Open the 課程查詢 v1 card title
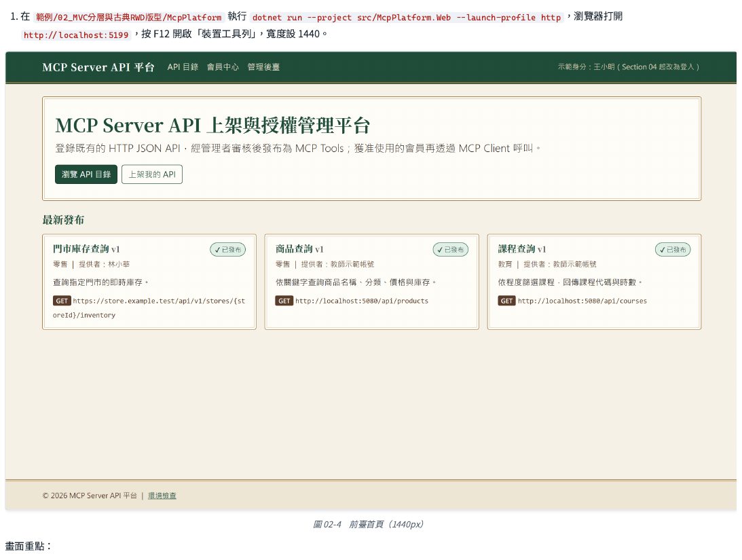742x560 pixels. click(522, 249)
